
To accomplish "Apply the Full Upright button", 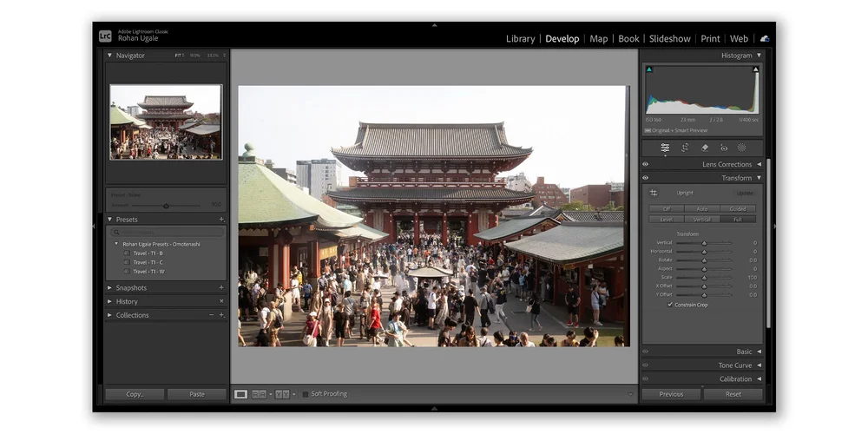I will tap(738, 220).
